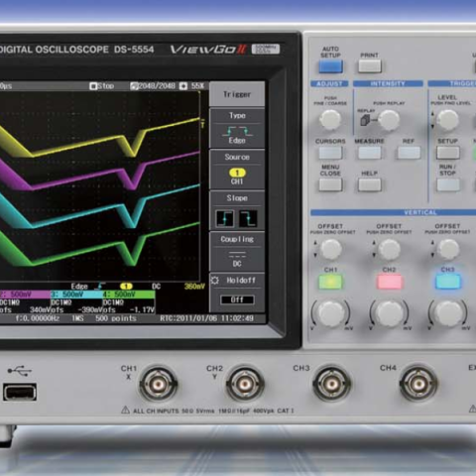Tap the USB symbol icon
This screenshot has height=476, width=476.
pyautogui.click(x=20, y=371)
